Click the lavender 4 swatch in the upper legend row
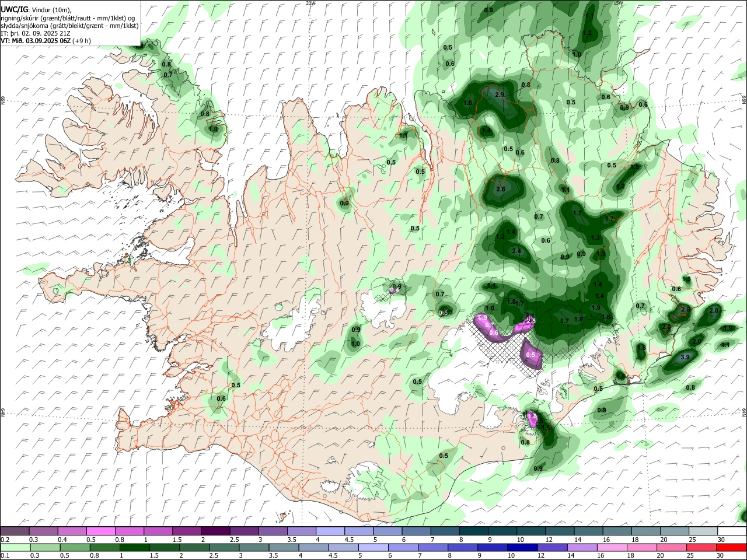The height and width of the screenshot is (560, 747). (330, 531)
